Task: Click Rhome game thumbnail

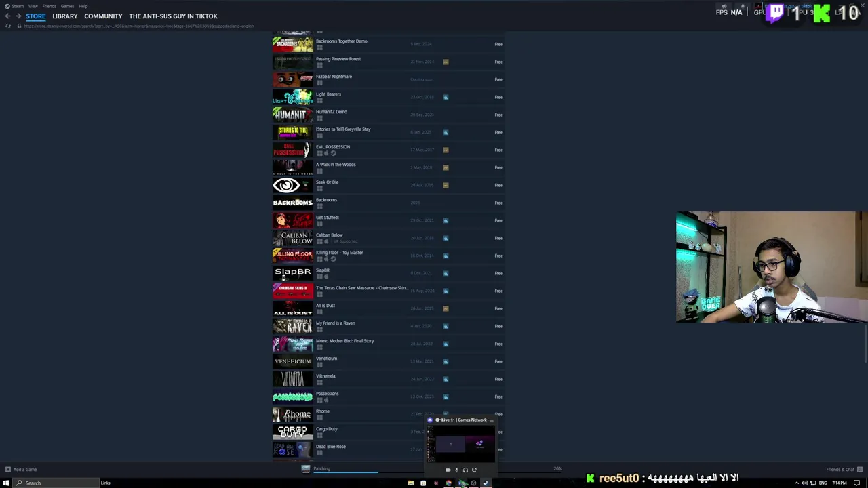Action: coord(293,414)
